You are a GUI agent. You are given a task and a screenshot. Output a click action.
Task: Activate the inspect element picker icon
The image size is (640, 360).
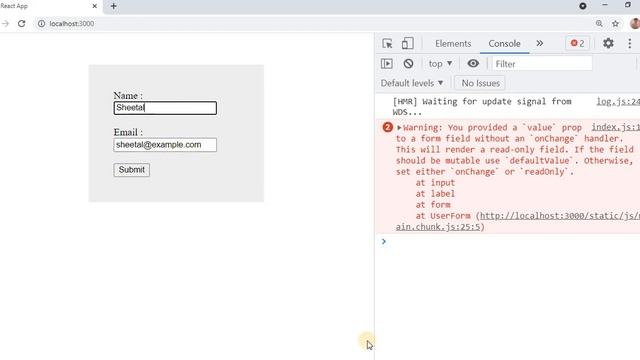tap(387, 43)
